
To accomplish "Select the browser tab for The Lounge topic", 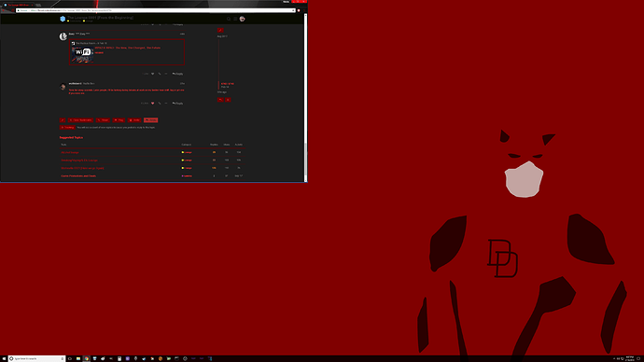I will coord(19,5).
